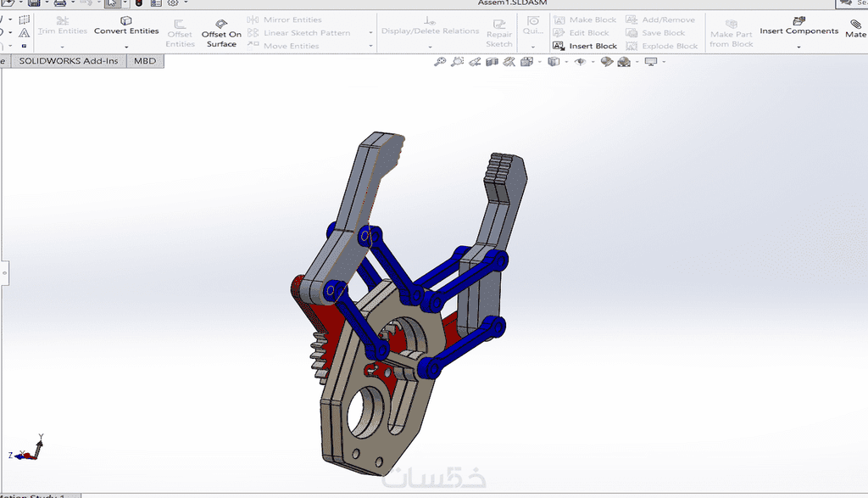Click the Dynamic Annotation Views icon
Viewport: 868px width, 498px height.
coord(509,61)
